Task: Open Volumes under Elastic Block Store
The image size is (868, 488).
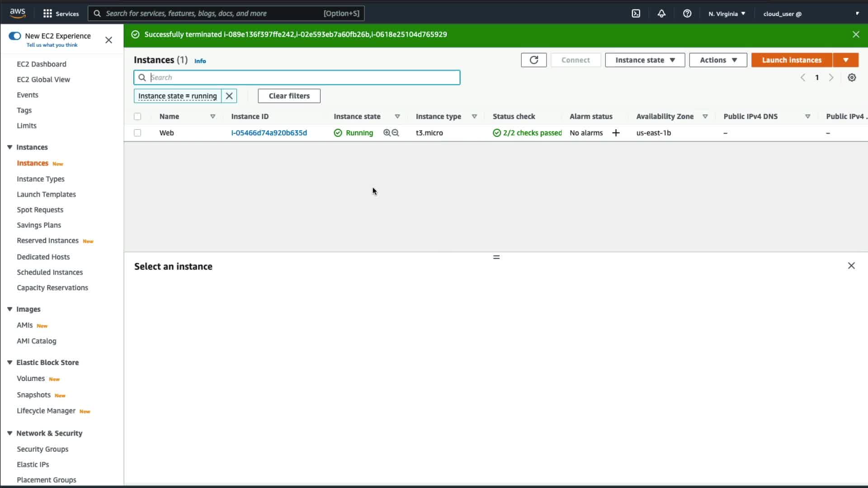Action: tap(31, 379)
